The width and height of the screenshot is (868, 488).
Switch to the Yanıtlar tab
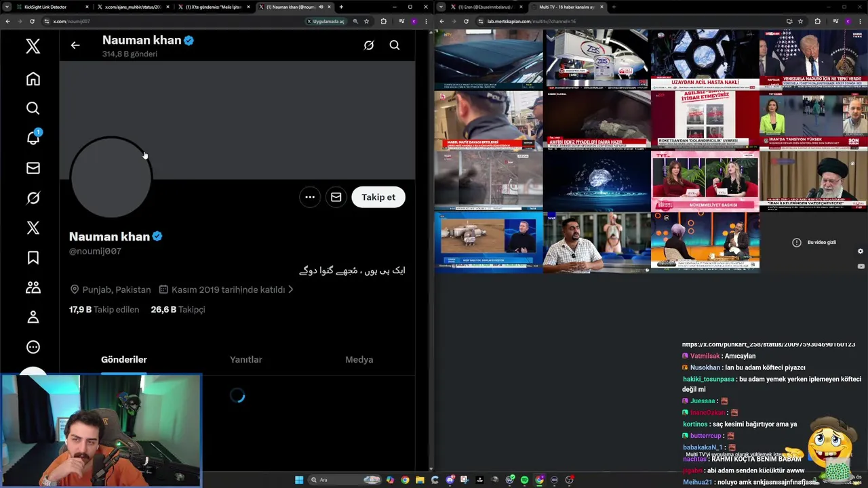[x=245, y=360]
